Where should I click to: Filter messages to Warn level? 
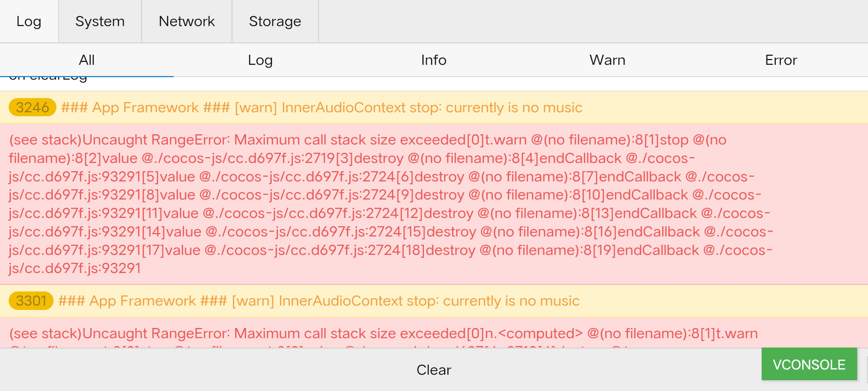[607, 60]
